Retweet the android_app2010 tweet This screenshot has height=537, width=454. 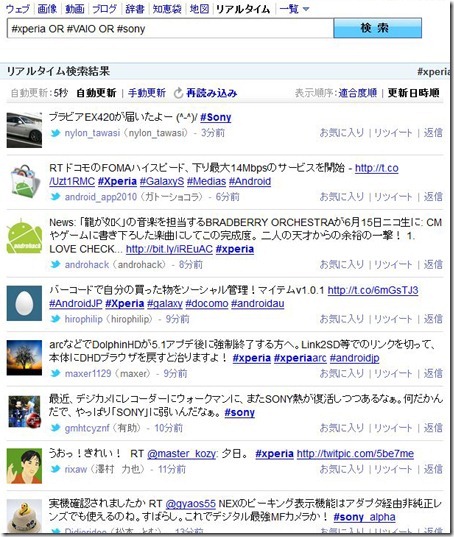click(x=393, y=197)
